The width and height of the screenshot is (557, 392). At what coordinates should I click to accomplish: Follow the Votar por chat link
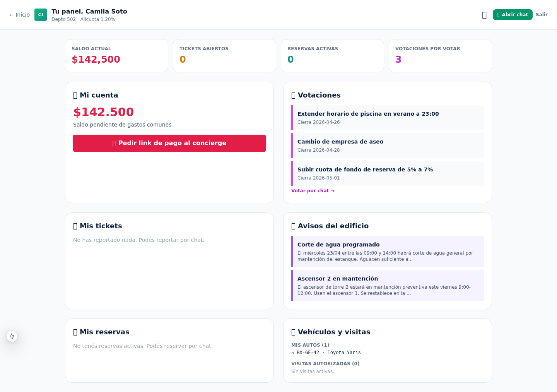313,191
